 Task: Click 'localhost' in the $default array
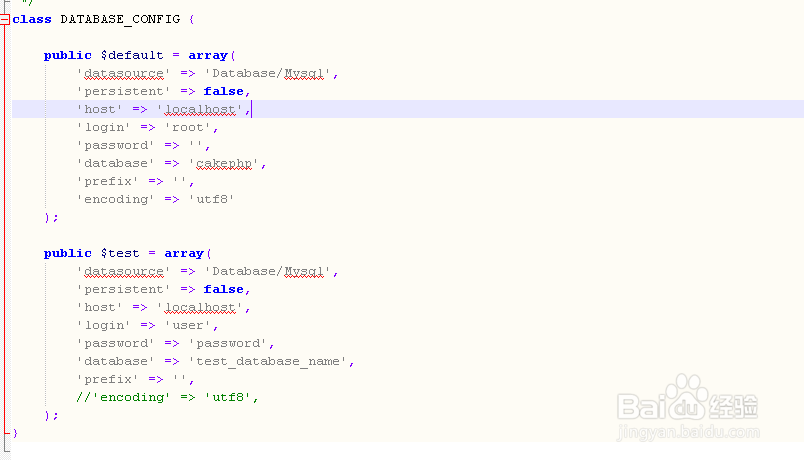[x=200, y=109]
